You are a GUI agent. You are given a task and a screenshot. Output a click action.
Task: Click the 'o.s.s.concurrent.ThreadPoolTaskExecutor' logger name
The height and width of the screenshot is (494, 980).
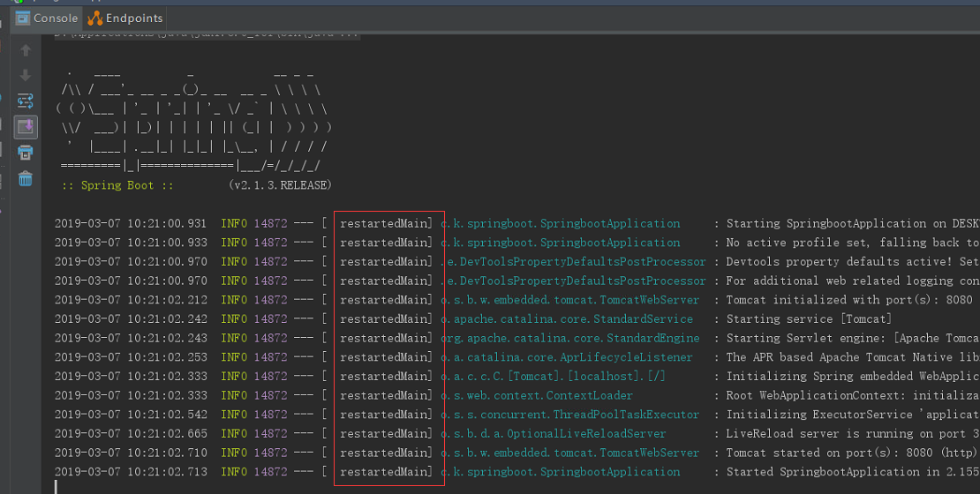[570, 415]
